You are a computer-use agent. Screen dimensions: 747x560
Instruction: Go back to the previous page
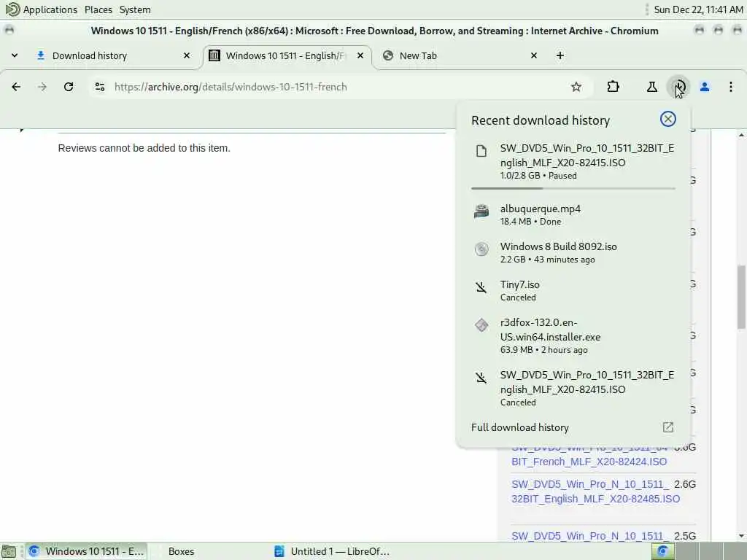click(x=16, y=87)
